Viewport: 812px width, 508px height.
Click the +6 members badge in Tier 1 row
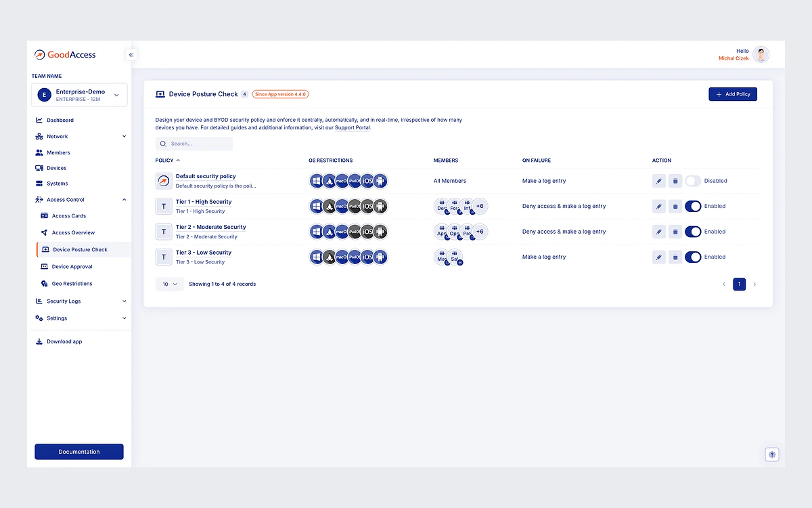point(480,206)
